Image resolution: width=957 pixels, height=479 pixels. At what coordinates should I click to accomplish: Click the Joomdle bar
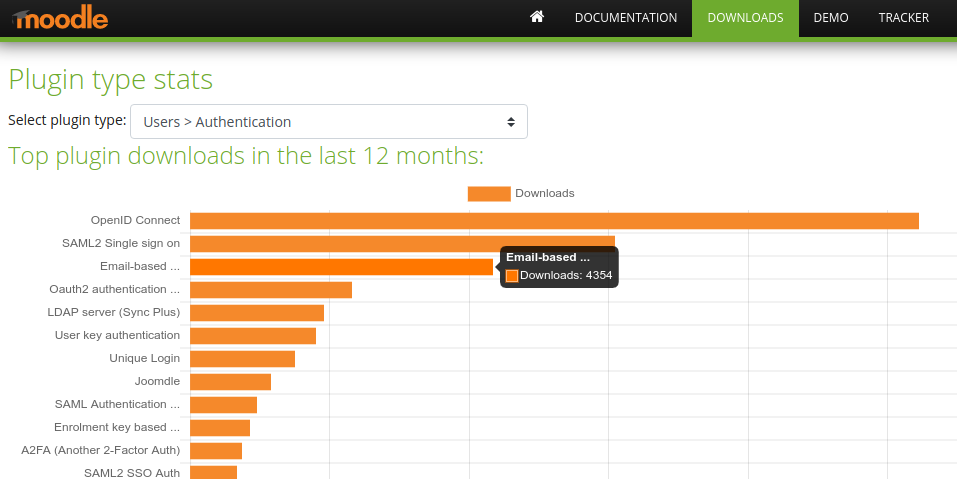click(230, 382)
